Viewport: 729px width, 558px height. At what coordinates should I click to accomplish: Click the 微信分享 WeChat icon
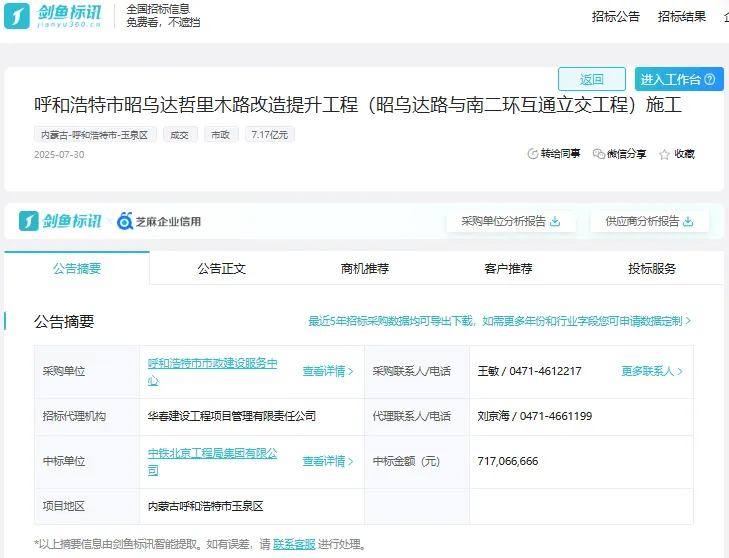click(x=598, y=154)
